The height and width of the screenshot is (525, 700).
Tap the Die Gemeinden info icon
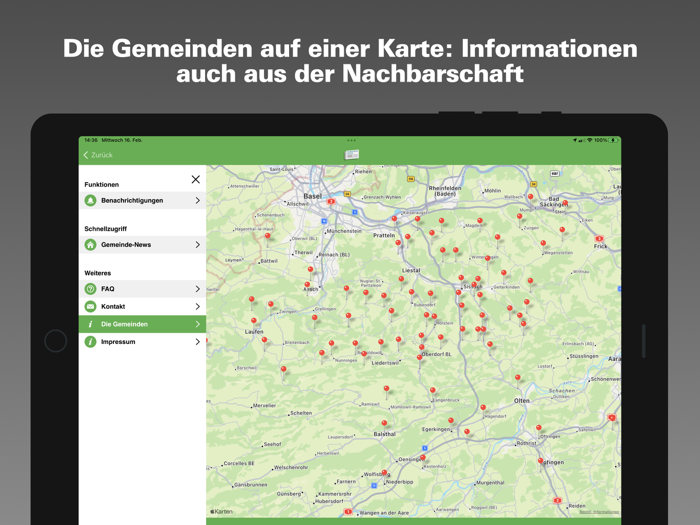[x=91, y=324]
